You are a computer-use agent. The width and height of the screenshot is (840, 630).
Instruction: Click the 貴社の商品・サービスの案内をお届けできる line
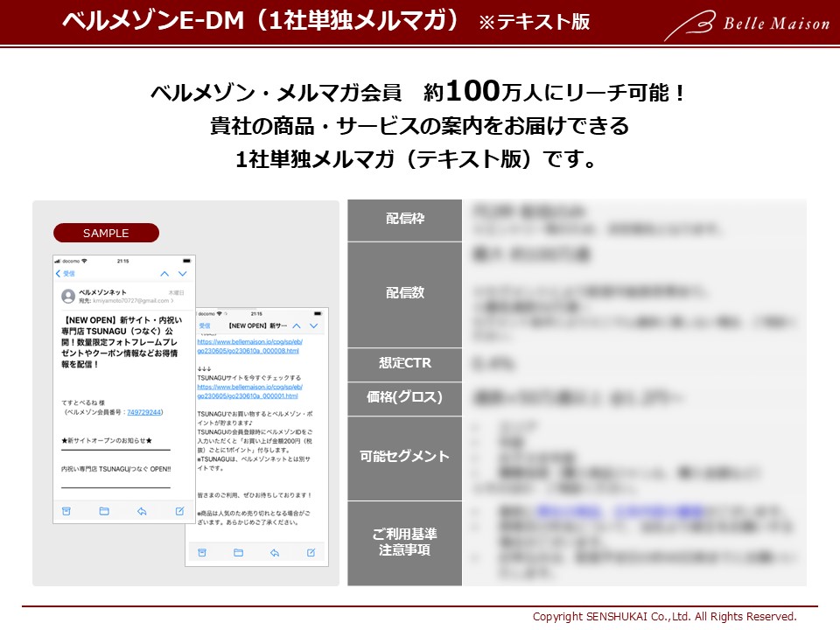point(419,126)
